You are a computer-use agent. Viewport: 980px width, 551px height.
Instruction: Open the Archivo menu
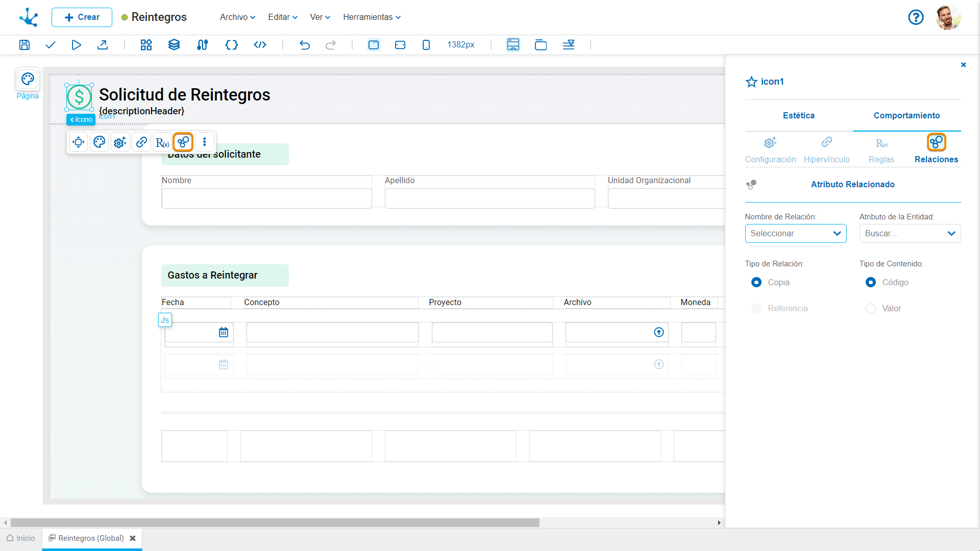click(x=237, y=17)
